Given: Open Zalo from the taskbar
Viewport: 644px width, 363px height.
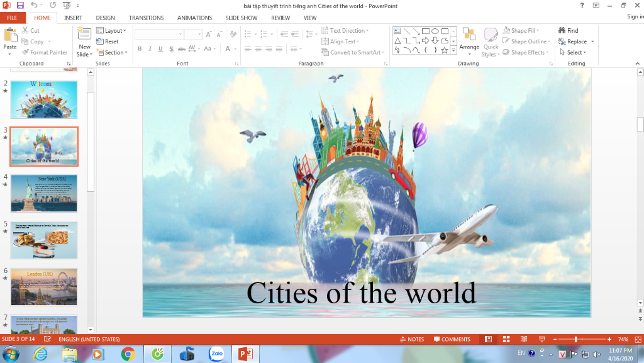Looking at the screenshot, I should pyautogui.click(x=216, y=354).
